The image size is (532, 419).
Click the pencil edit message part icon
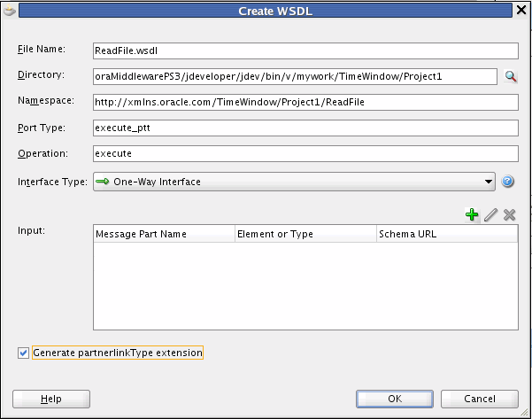(491, 214)
